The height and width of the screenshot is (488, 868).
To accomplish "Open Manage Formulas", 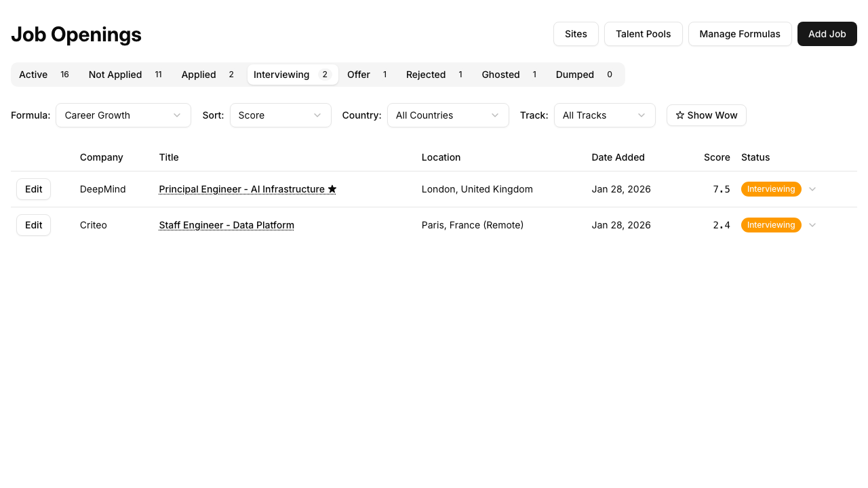I will pos(740,34).
